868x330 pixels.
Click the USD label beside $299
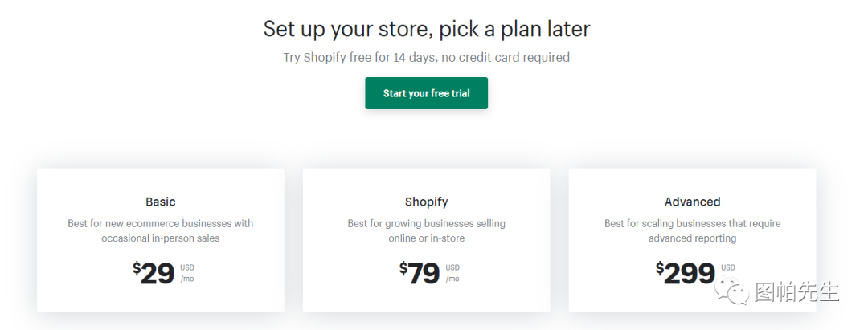[727, 267]
